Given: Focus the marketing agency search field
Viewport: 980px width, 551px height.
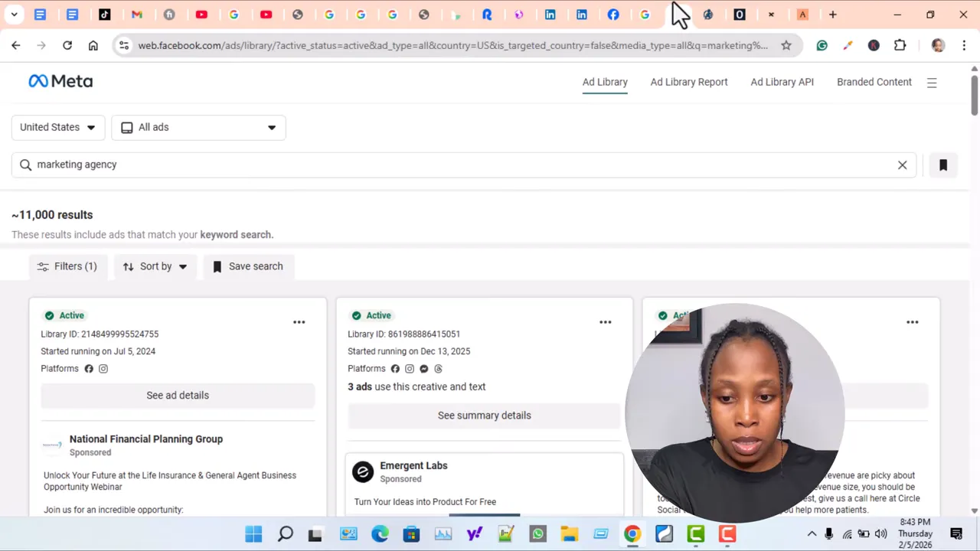Looking at the screenshot, I should (464, 165).
